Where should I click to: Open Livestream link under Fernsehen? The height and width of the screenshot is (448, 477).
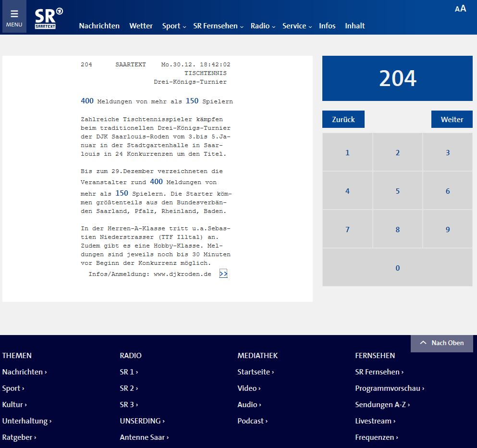click(375, 421)
